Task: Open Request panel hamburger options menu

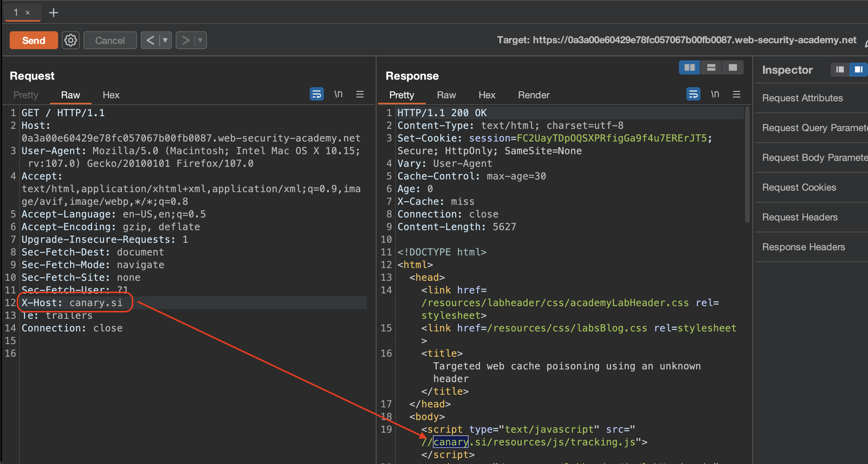Action: pos(360,94)
